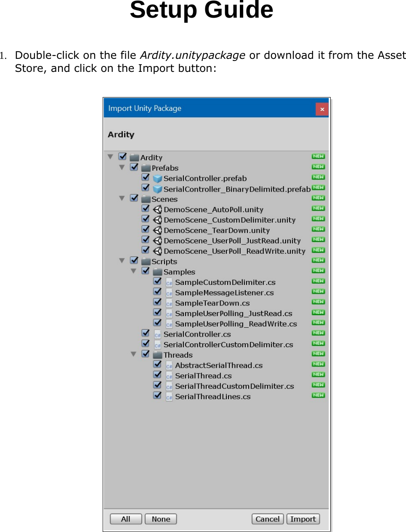Click the C# icon of SampleUserPolling_JustRead.cs
The height and width of the screenshot is (532, 406).
(x=169, y=313)
